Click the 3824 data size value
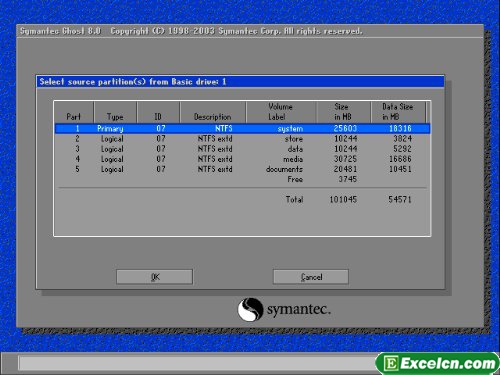 tap(403, 139)
